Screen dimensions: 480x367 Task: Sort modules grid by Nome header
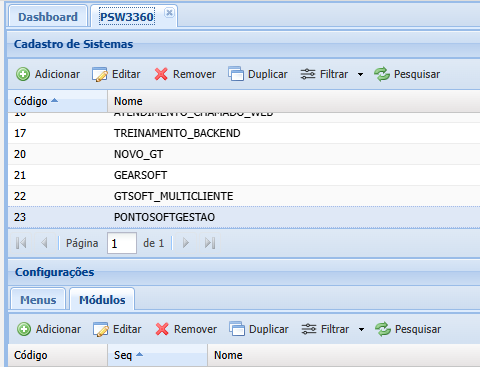coord(344,355)
